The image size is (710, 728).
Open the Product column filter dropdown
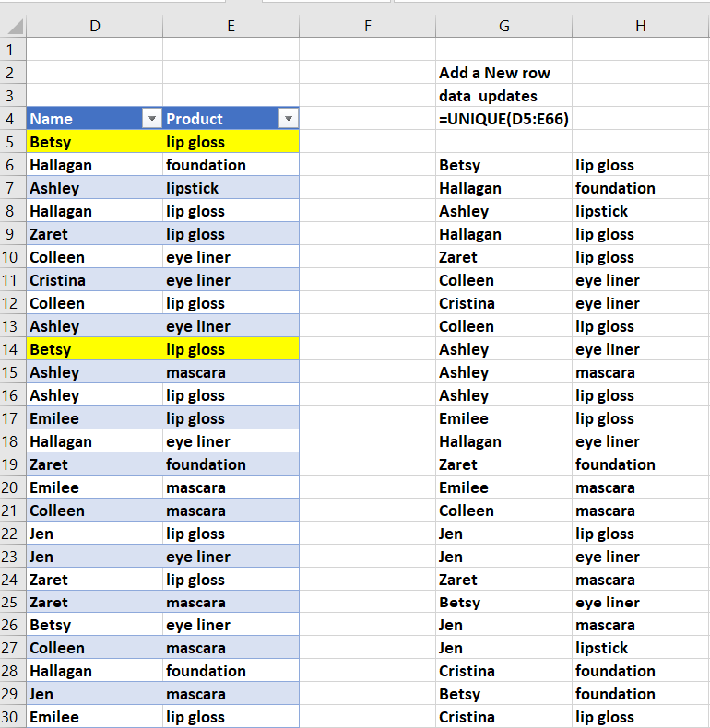coord(289,119)
